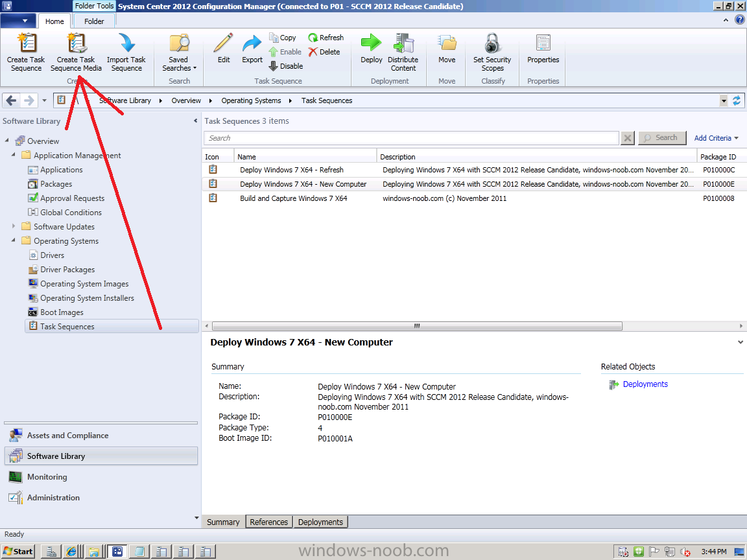Click the address bar refresh icon
This screenshot has height=560, width=747.
(737, 100)
